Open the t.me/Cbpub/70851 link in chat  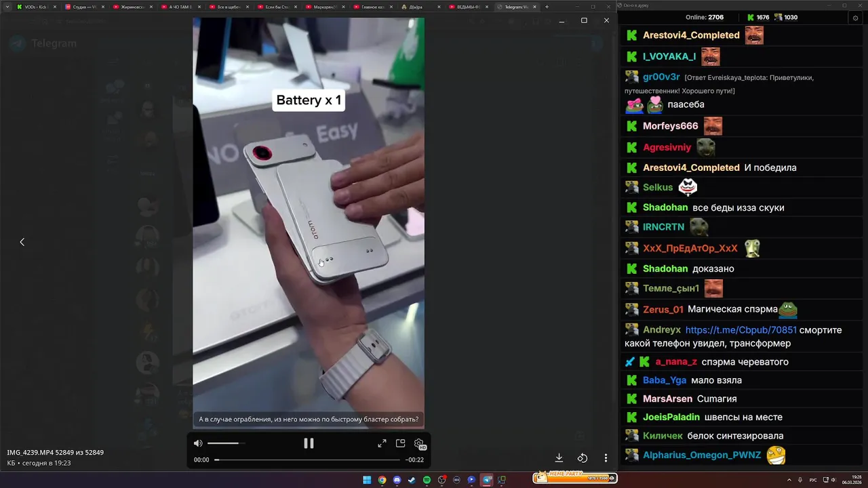coord(741,330)
